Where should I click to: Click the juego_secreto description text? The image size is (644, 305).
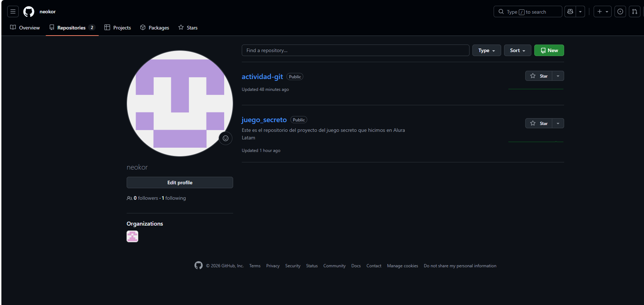(x=323, y=134)
